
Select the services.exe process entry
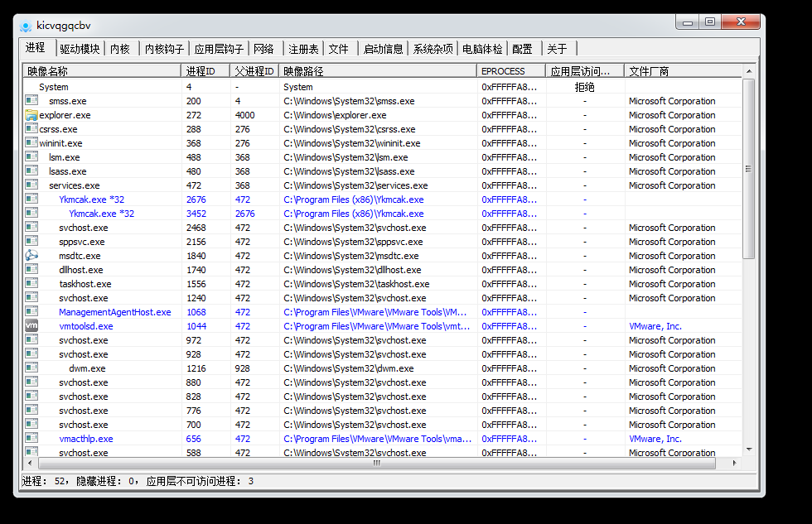(74, 185)
